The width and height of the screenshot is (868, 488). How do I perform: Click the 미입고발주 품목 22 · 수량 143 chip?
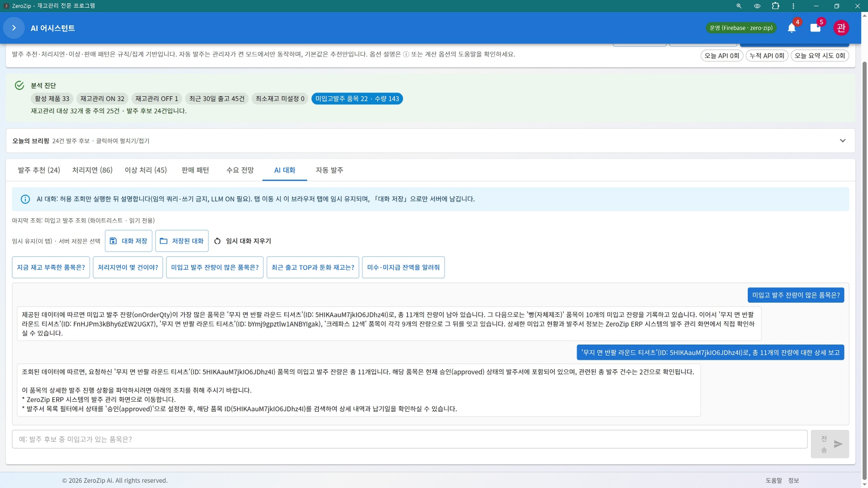[357, 99]
